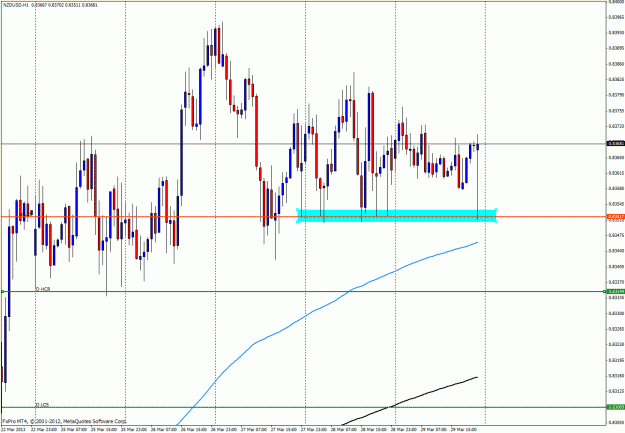Click the 22 Mar 2013 date label
Image resolution: width=625 pixels, height=433 pixels.
pyautogui.click(x=12, y=429)
